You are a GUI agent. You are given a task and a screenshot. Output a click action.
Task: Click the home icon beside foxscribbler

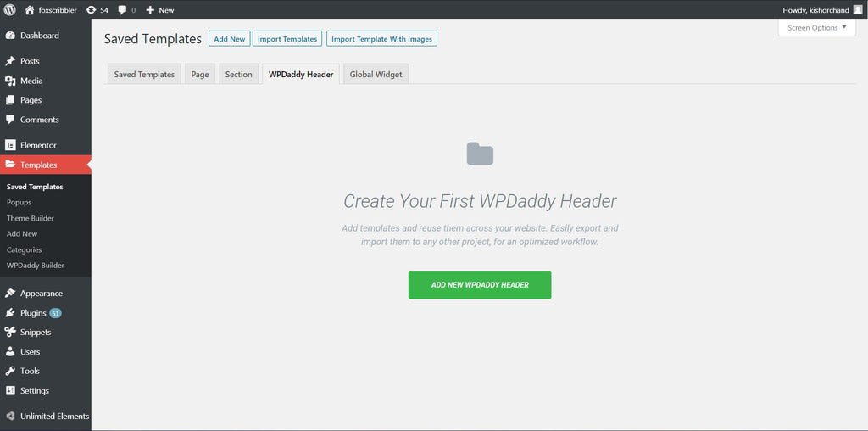(x=30, y=10)
